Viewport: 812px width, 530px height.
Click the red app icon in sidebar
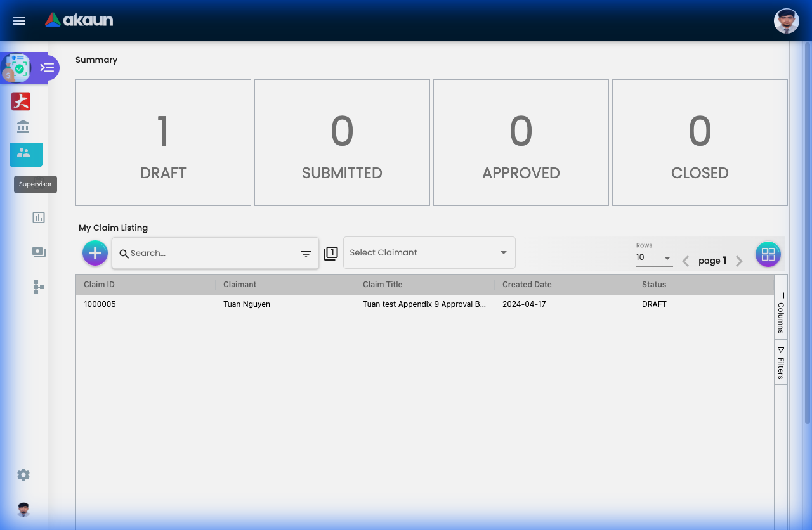tap(20, 101)
